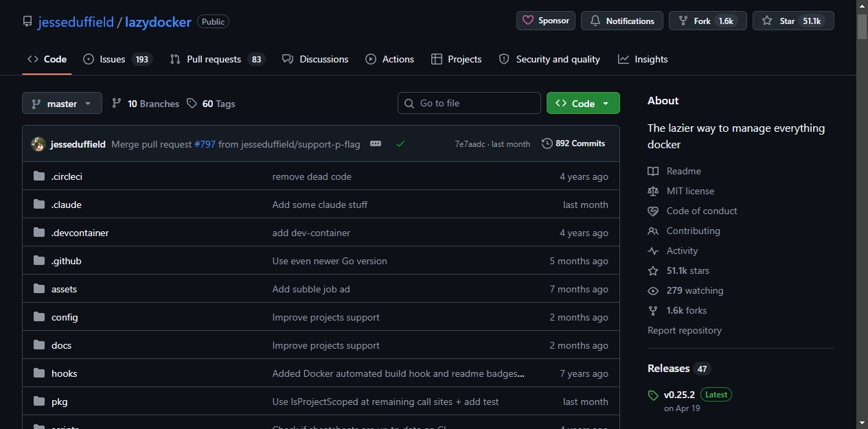
Task: Open 'Use even newer Go version' commit
Action: coord(330,261)
